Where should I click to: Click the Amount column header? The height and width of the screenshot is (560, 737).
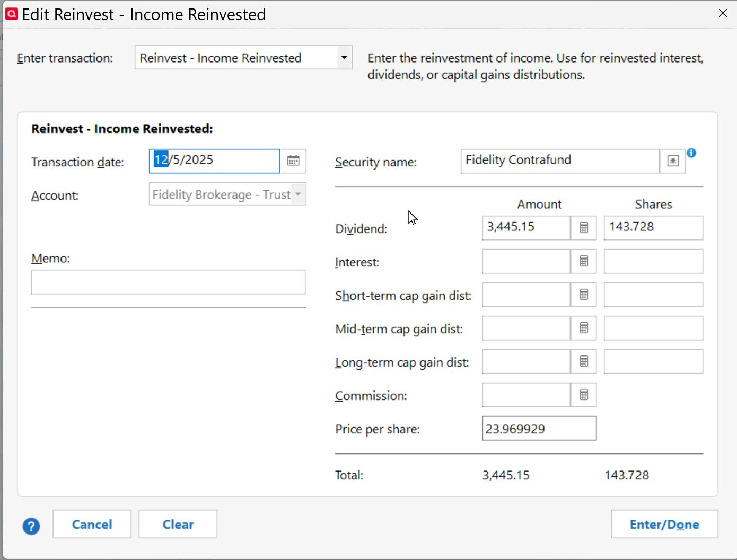coord(539,204)
